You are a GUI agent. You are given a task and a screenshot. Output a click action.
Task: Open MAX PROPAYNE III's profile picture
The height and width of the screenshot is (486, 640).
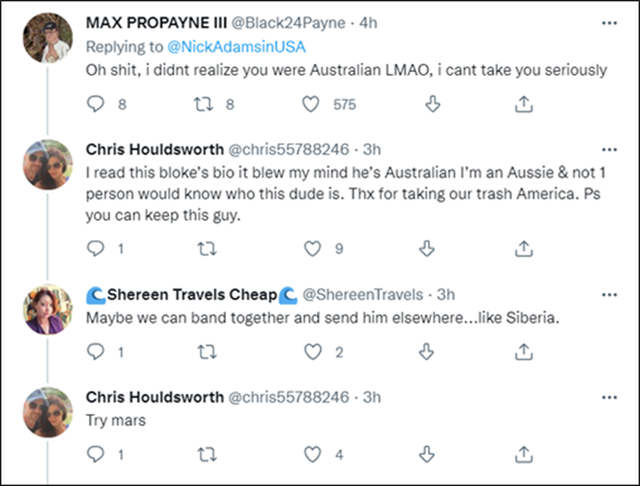(x=46, y=39)
